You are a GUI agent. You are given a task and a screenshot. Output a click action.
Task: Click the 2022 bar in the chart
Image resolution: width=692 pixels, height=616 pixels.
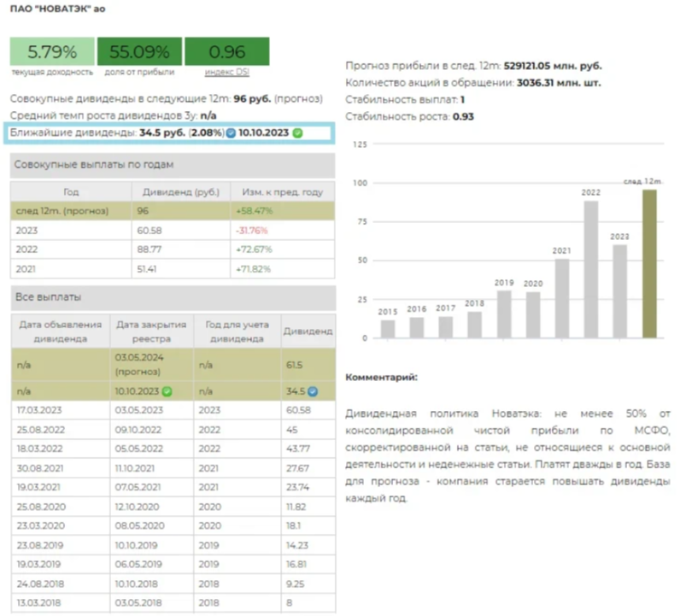point(590,268)
